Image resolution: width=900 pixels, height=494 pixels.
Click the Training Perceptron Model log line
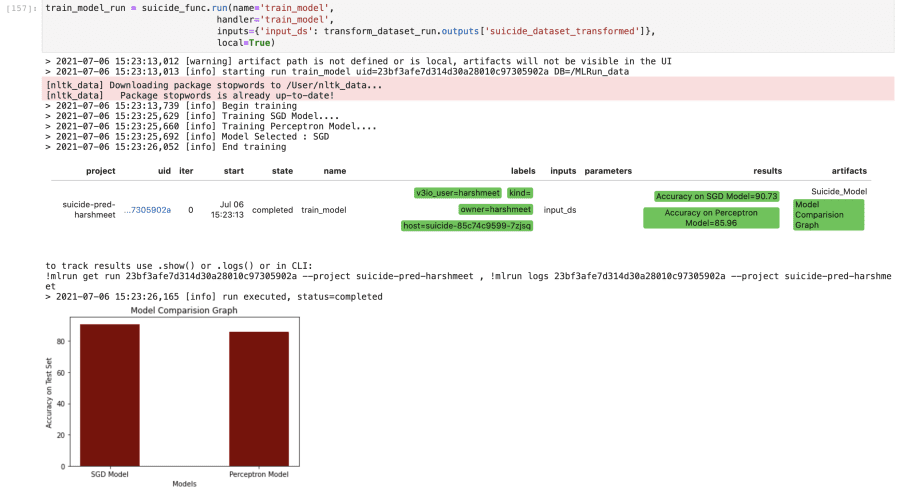211,126
